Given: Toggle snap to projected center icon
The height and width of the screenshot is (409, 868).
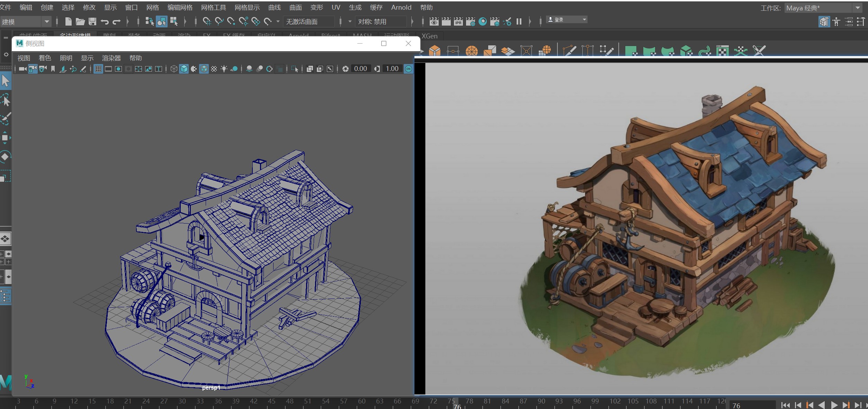Looking at the screenshot, I should tap(243, 21).
